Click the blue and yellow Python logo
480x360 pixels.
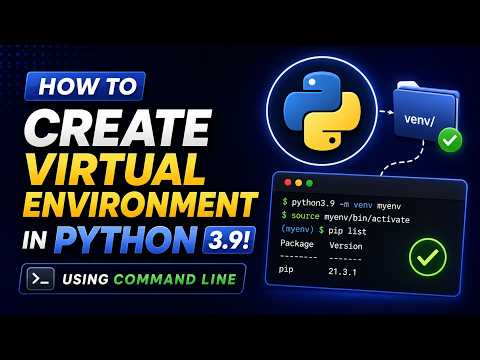pyautogui.click(x=322, y=111)
